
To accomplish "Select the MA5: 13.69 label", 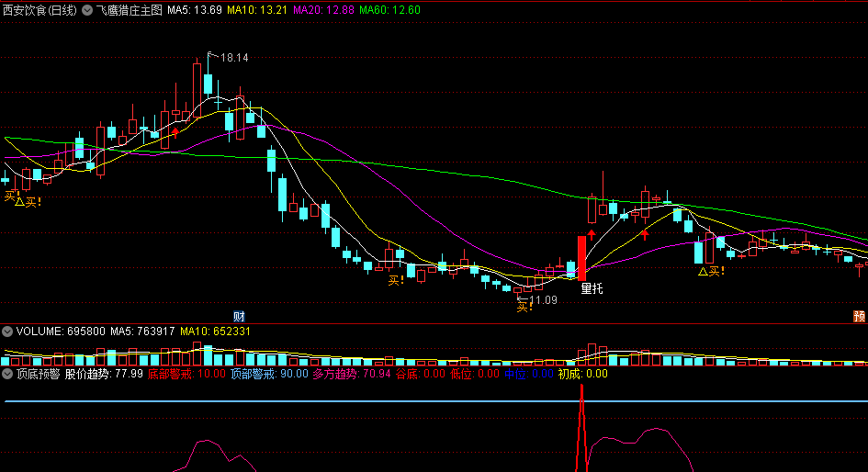I will click(x=195, y=10).
